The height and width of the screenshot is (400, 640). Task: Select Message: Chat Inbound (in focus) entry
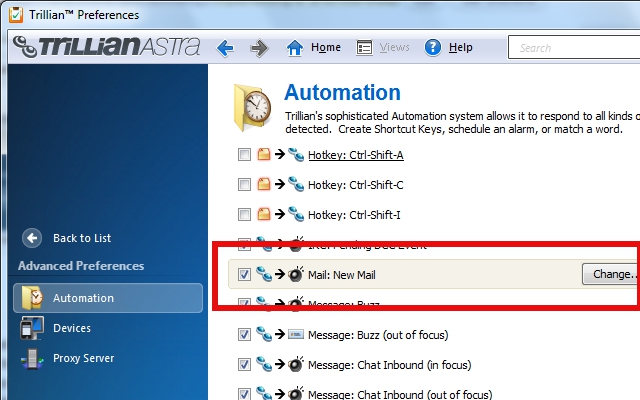point(389,365)
